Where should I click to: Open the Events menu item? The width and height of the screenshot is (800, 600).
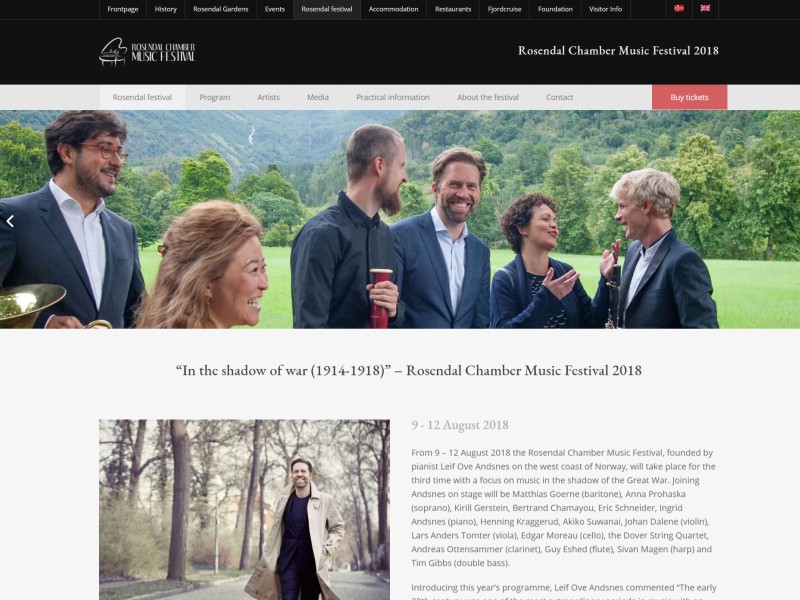pos(275,9)
